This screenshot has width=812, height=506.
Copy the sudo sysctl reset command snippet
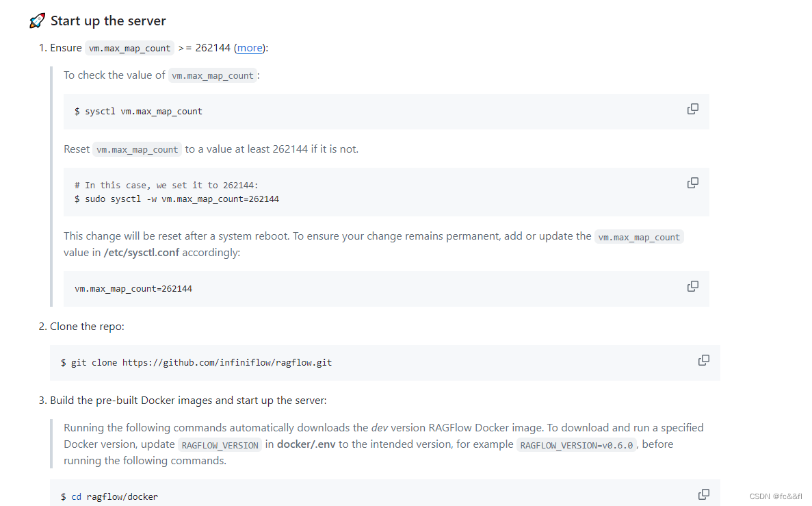tap(692, 183)
